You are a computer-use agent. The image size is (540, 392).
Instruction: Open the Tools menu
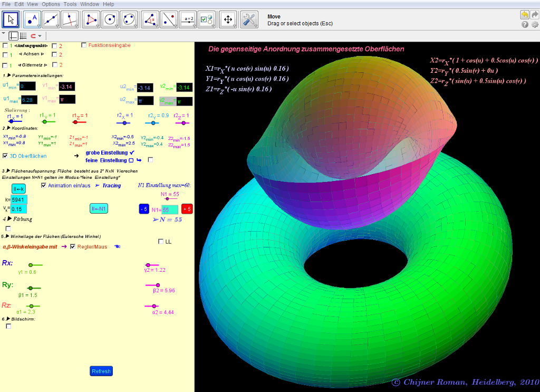tap(70, 4)
